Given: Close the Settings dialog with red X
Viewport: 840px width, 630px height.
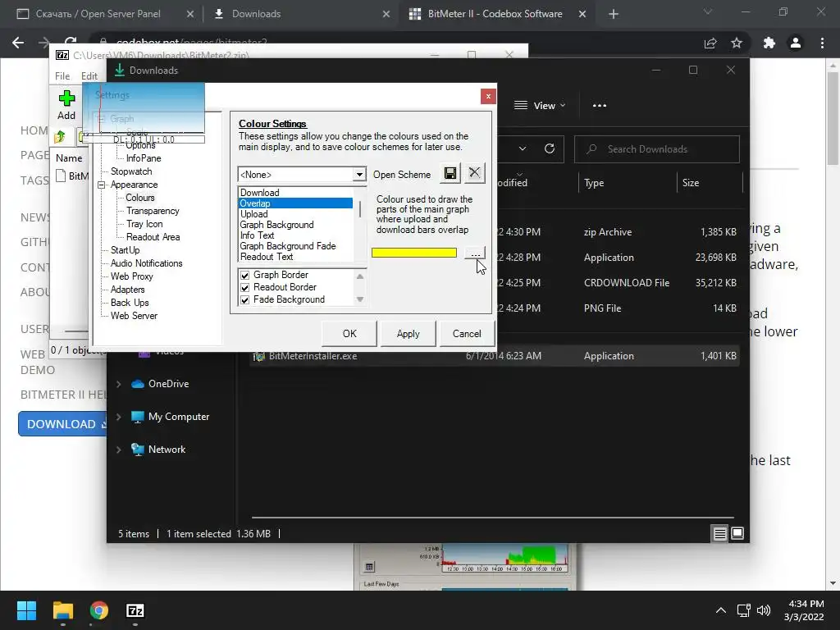Looking at the screenshot, I should [x=488, y=97].
